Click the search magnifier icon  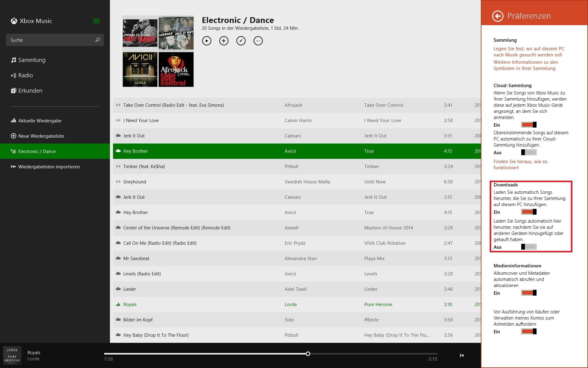97,40
